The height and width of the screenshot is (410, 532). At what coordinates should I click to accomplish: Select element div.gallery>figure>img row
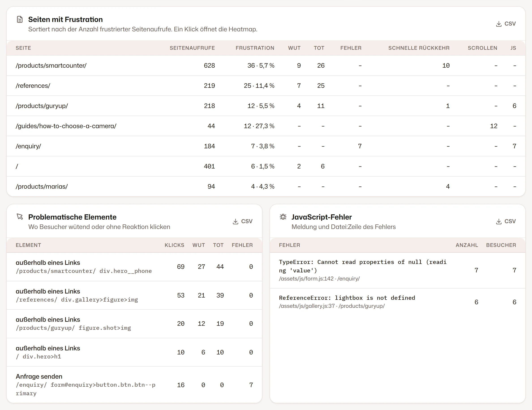click(x=135, y=296)
